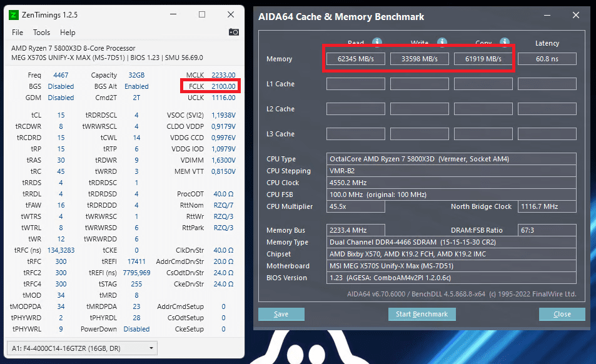Click the tRC value 45

pyautogui.click(x=61, y=171)
